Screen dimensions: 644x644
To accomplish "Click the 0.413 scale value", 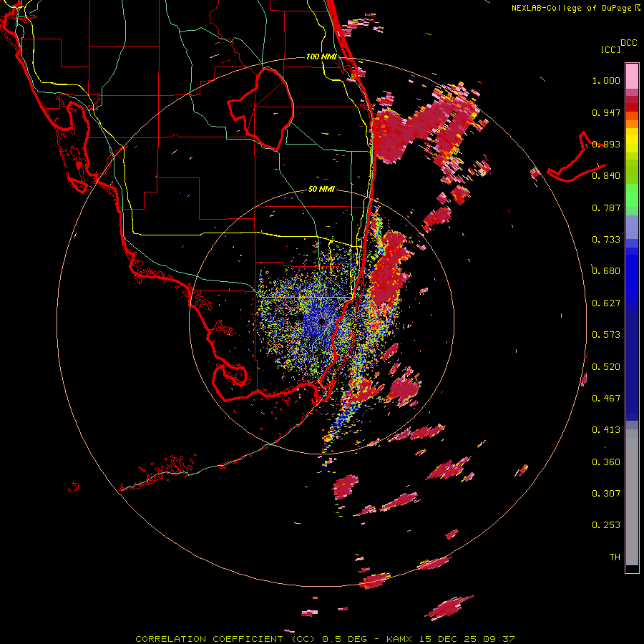I will pyautogui.click(x=606, y=430).
